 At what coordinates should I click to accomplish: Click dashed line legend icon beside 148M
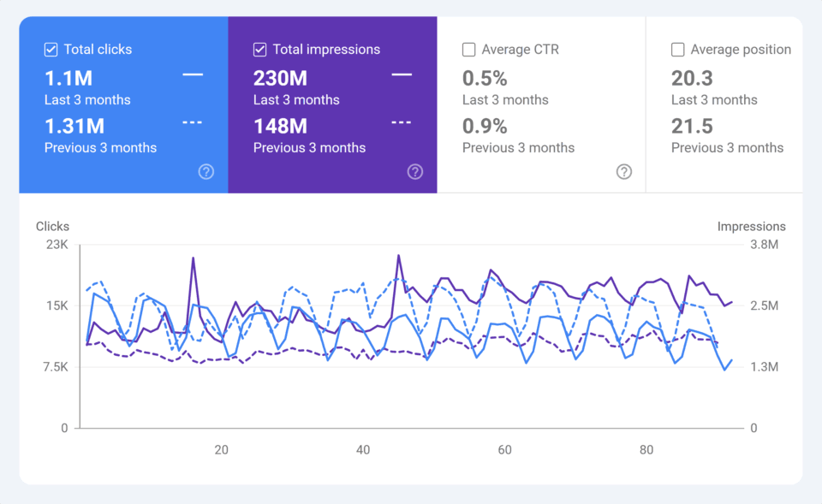(402, 123)
